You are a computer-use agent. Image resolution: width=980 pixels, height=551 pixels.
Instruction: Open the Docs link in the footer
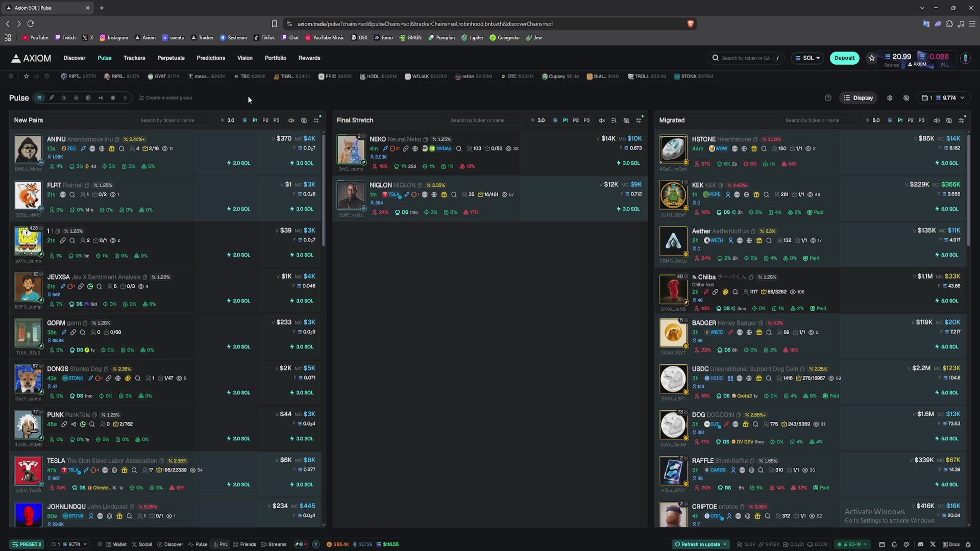click(x=951, y=544)
